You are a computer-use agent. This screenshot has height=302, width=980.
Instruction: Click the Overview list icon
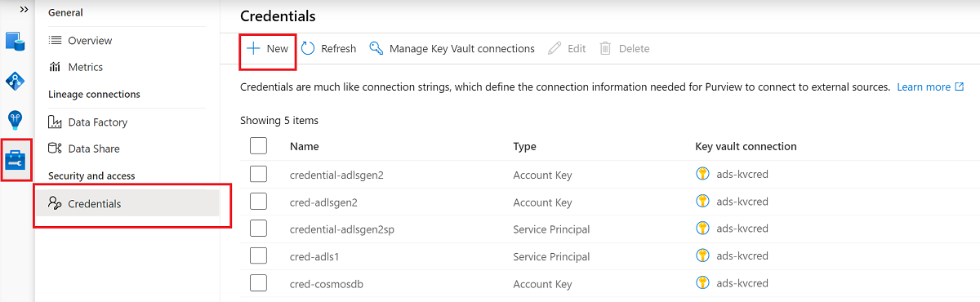pos(55,40)
